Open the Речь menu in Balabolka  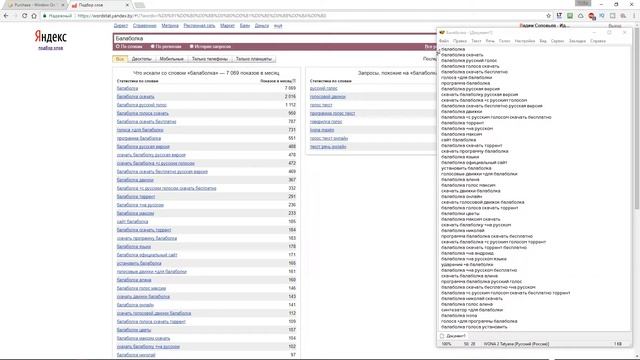(x=490, y=41)
